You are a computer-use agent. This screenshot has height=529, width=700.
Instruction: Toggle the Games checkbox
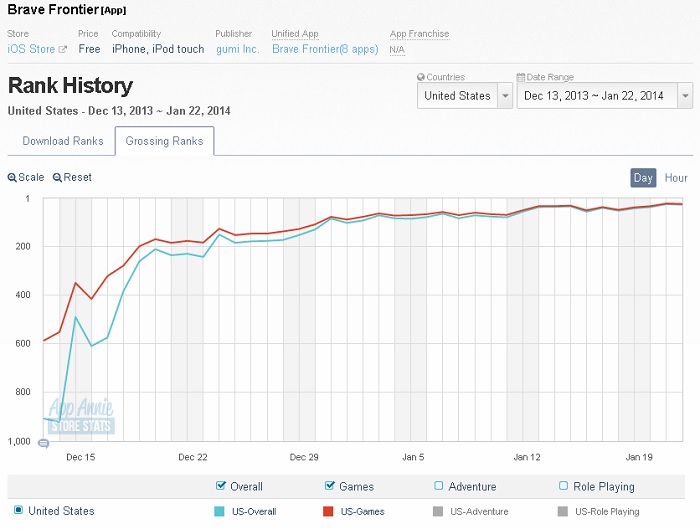[x=329, y=485]
